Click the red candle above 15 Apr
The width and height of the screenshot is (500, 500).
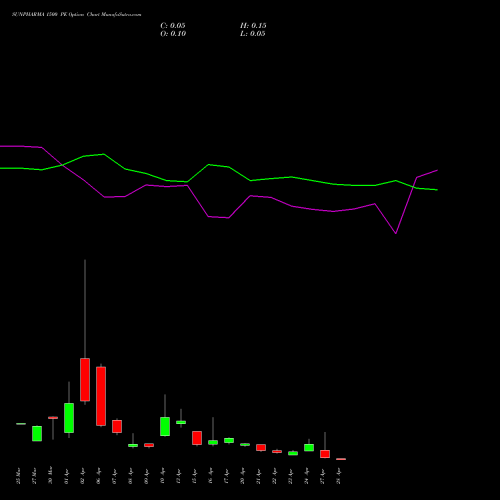(197, 438)
